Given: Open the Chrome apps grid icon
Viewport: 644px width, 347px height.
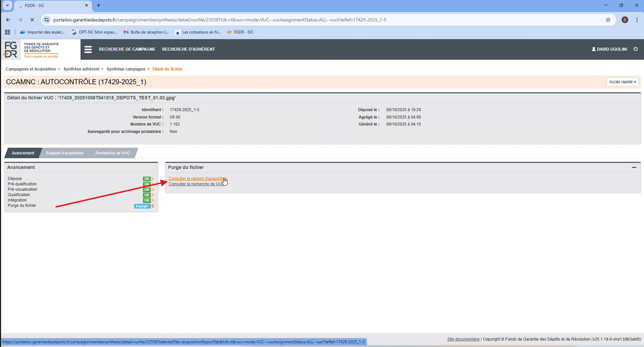Looking at the screenshot, I should click(7, 32).
